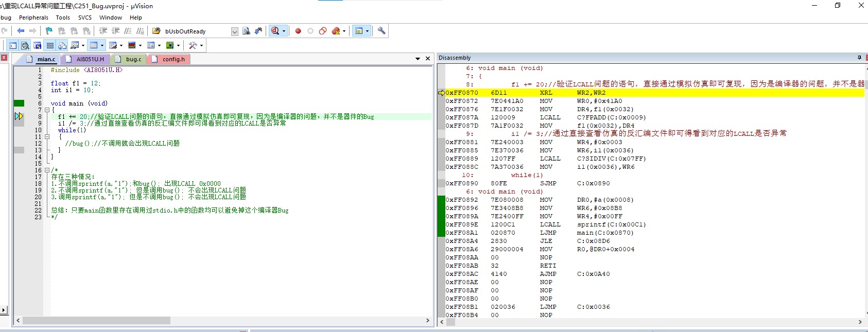Toggle the Command Window button

click(x=13, y=45)
